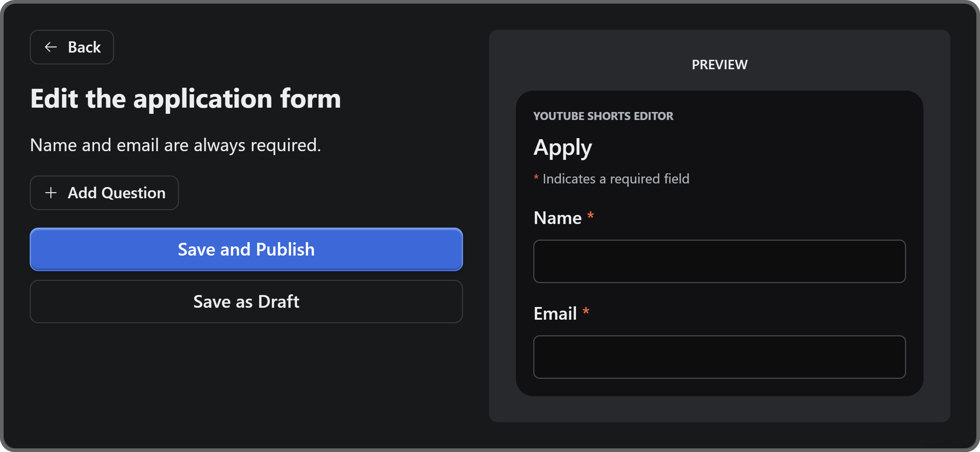Click the PREVIEW panel heading
Image resolution: width=980 pixels, height=452 pixels.
point(719,65)
